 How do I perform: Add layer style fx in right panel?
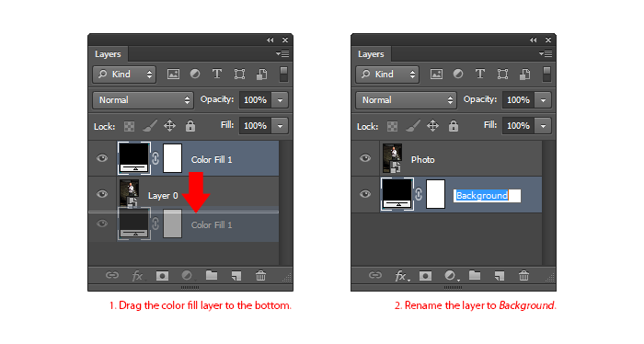pyautogui.click(x=401, y=276)
